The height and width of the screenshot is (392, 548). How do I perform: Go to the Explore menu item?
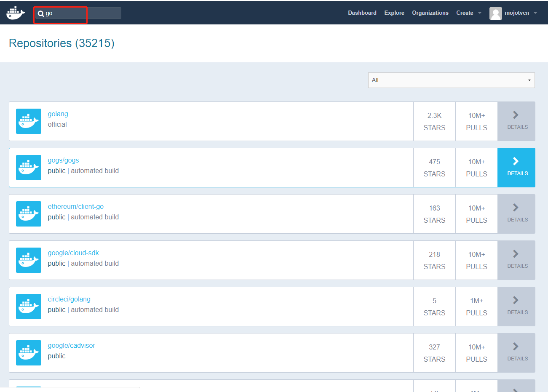[394, 13]
